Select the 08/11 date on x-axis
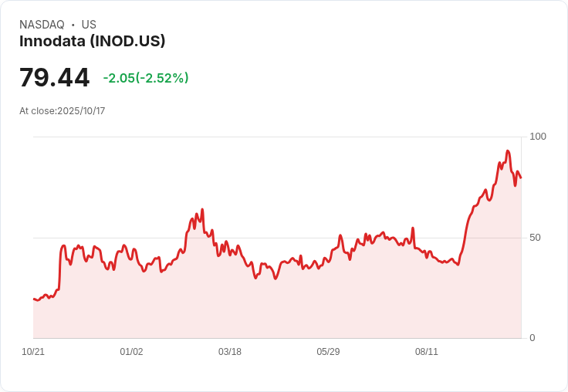 pyautogui.click(x=427, y=352)
